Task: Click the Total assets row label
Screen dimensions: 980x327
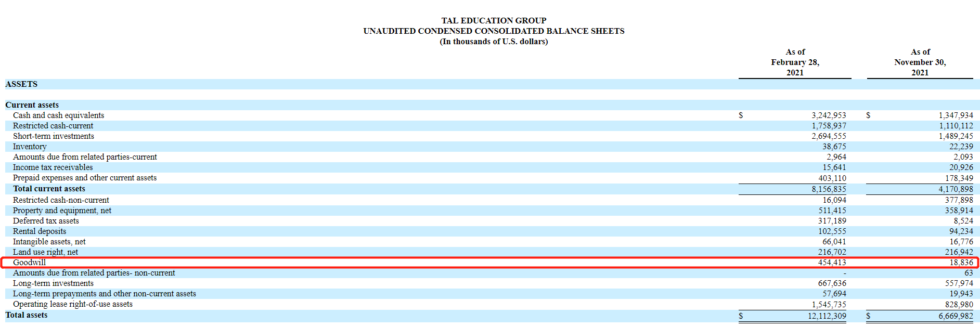Action: (x=27, y=315)
